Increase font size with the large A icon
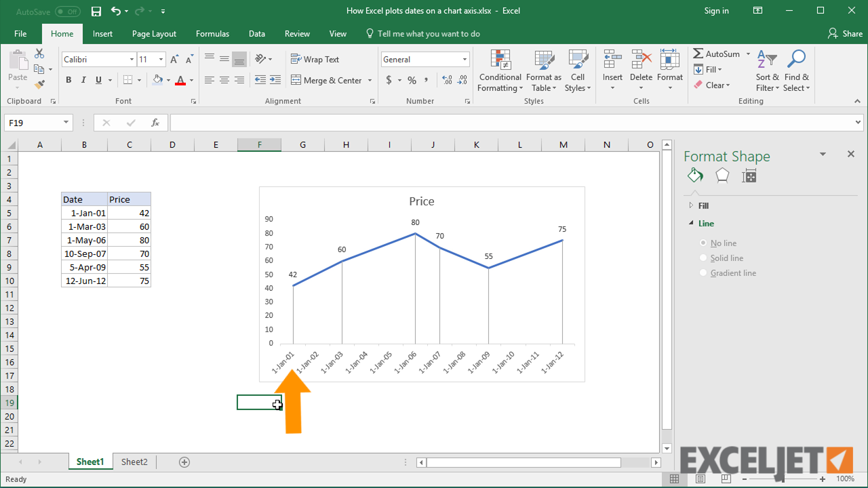The height and width of the screenshot is (488, 868). pos(175,60)
